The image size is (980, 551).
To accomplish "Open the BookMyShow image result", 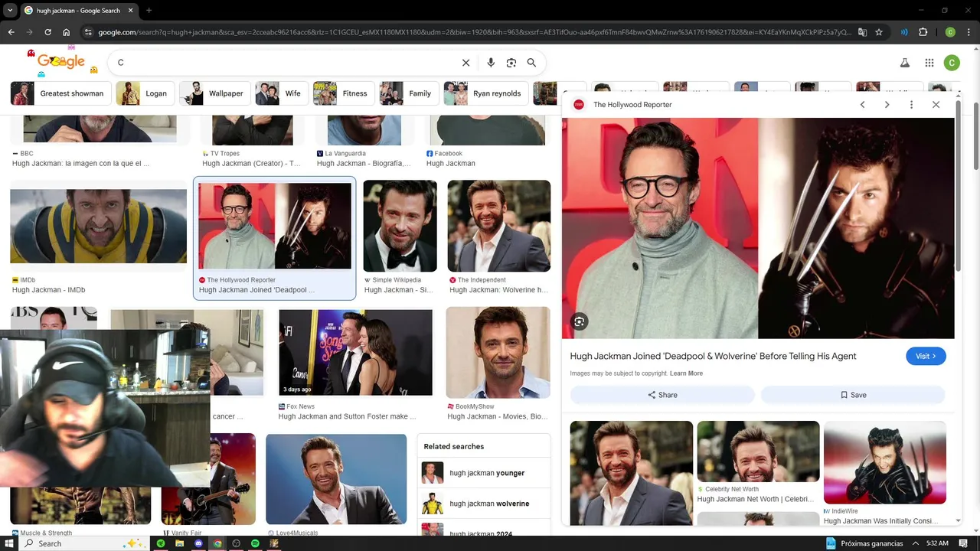I will 498,353.
